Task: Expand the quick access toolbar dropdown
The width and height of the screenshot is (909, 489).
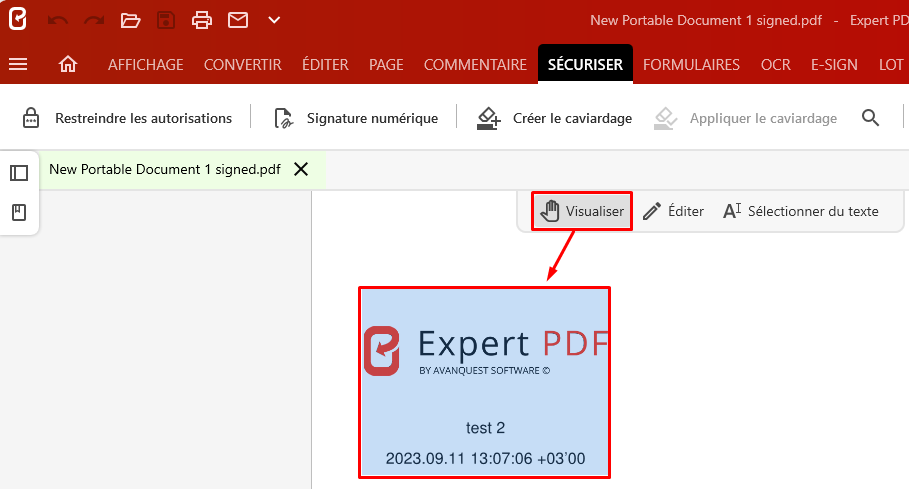Action: pyautogui.click(x=274, y=20)
